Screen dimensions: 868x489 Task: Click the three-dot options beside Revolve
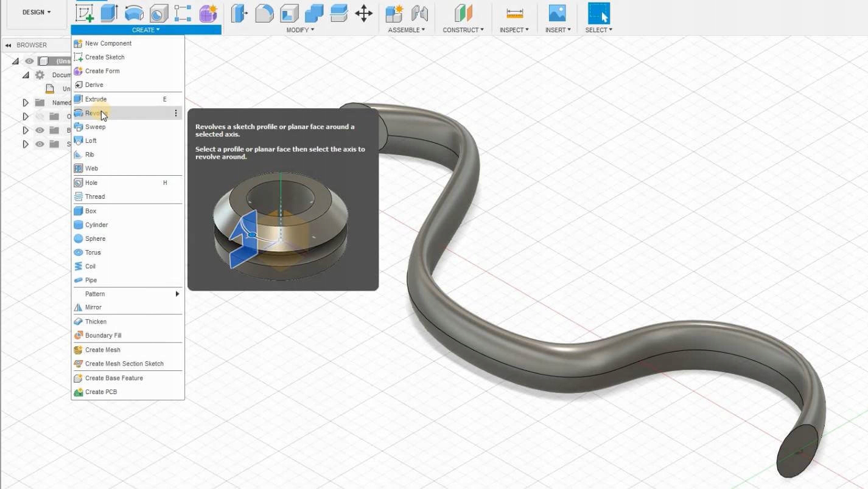[x=176, y=113]
